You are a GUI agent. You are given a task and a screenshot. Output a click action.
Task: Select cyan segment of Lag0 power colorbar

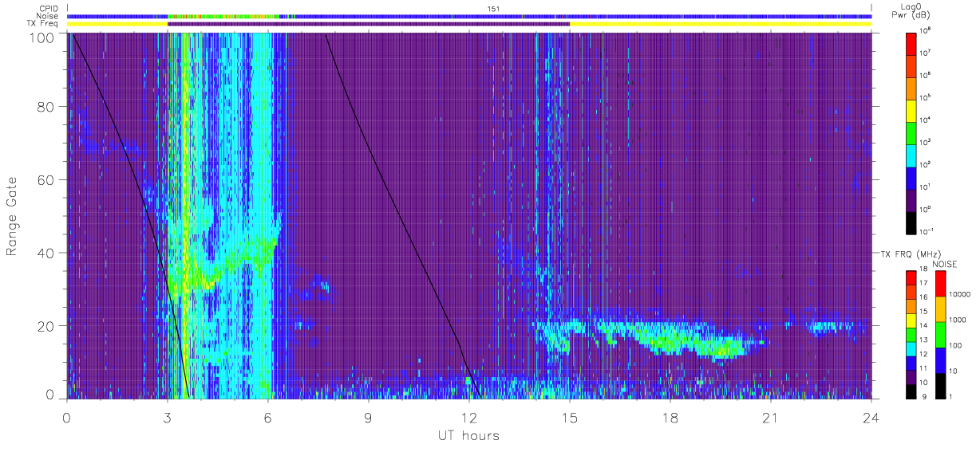click(x=912, y=155)
